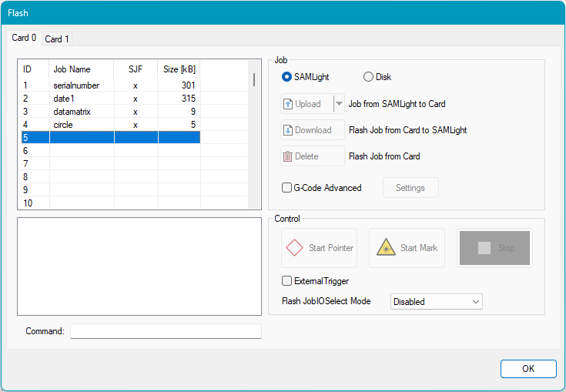Click the square Stop icon

click(x=484, y=248)
